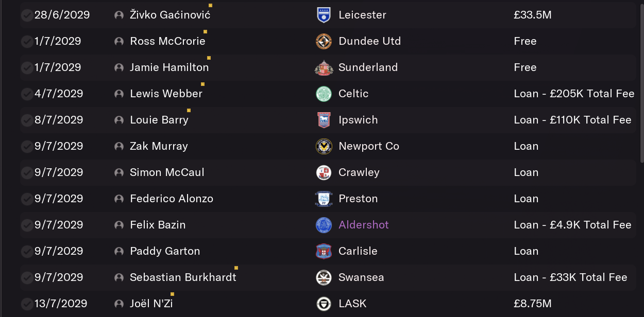644x317 pixels.
Task: Open the highlighted Aldershot club link
Action: (364, 225)
